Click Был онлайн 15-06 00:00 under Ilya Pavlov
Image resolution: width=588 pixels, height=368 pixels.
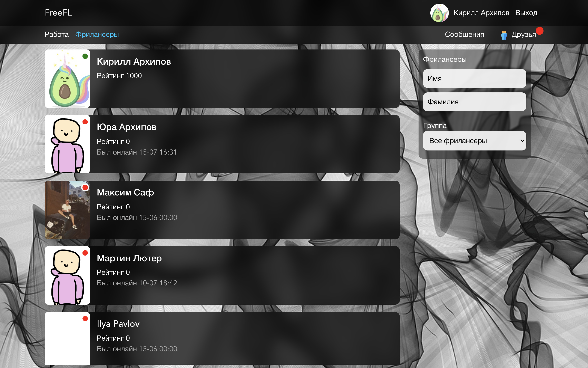pyautogui.click(x=137, y=349)
